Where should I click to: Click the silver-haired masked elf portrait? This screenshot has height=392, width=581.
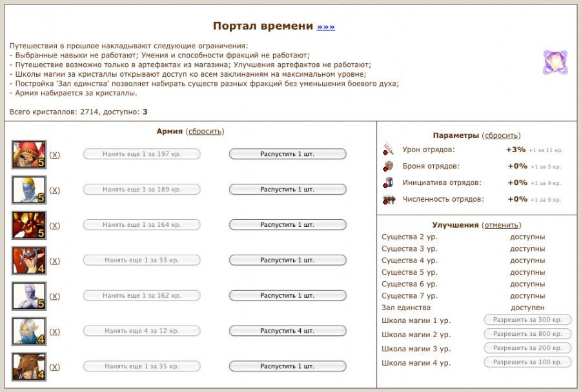tap(29, 331)
